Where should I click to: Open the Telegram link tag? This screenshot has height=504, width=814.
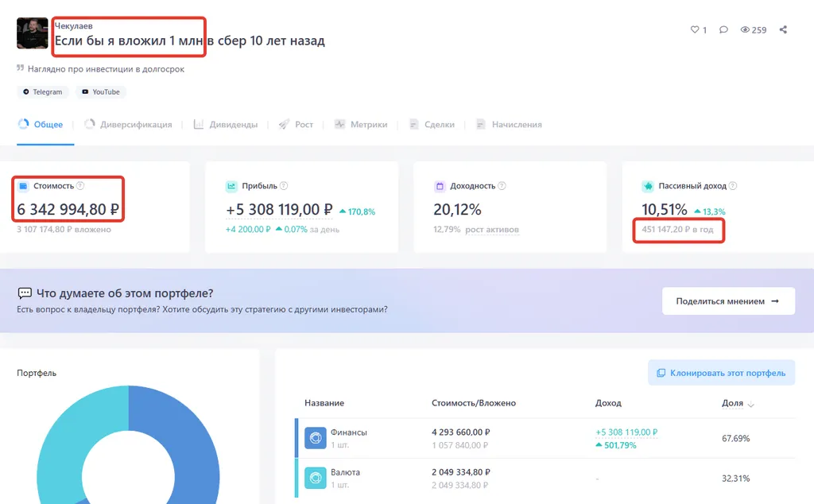(x=43, y=92)
